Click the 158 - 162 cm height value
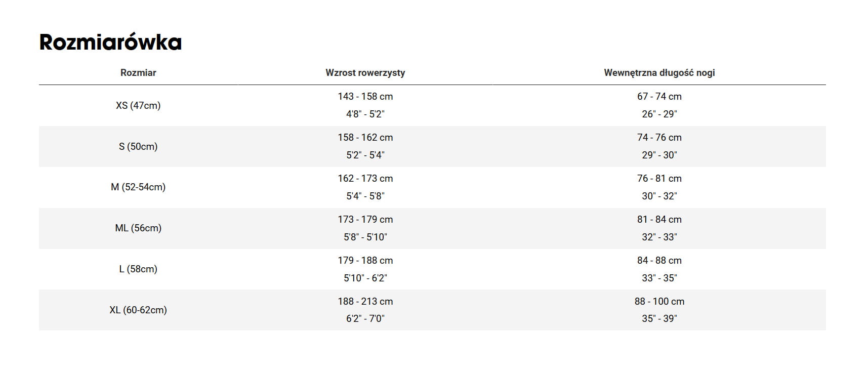This screenshot has height=372, width=868. click(365, 138)
